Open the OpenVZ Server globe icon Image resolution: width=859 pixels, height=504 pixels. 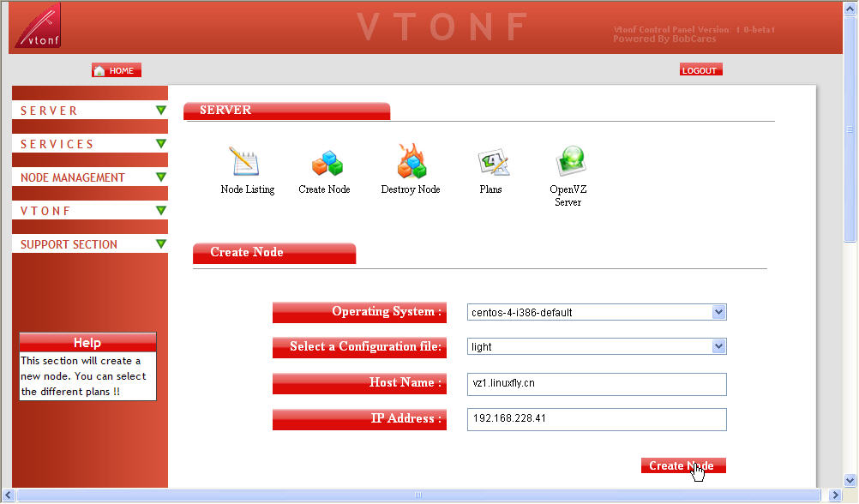[x=569, y=161]
